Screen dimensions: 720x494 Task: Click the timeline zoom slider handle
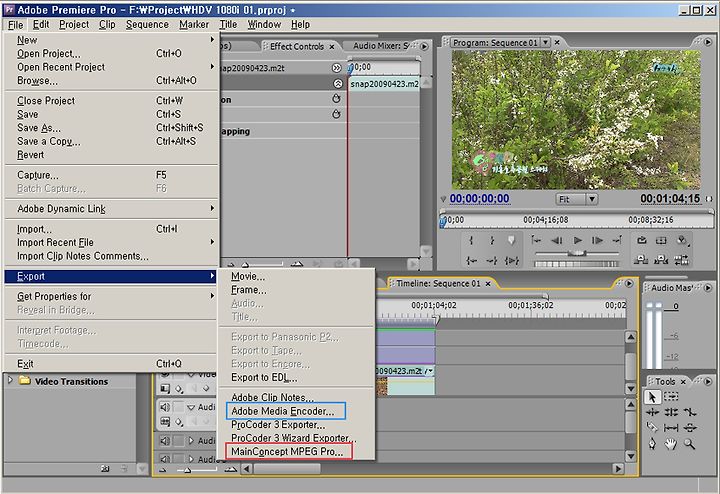click(187, 470)
